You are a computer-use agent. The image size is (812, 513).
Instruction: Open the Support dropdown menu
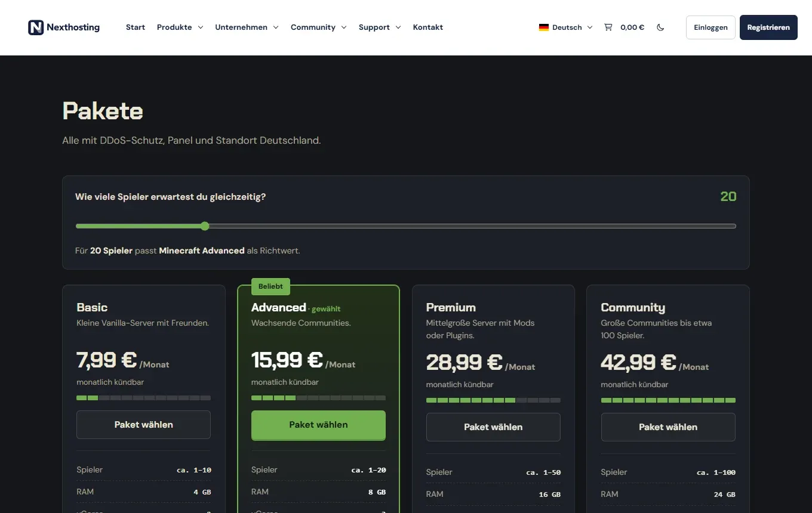(x=380, y=27)
